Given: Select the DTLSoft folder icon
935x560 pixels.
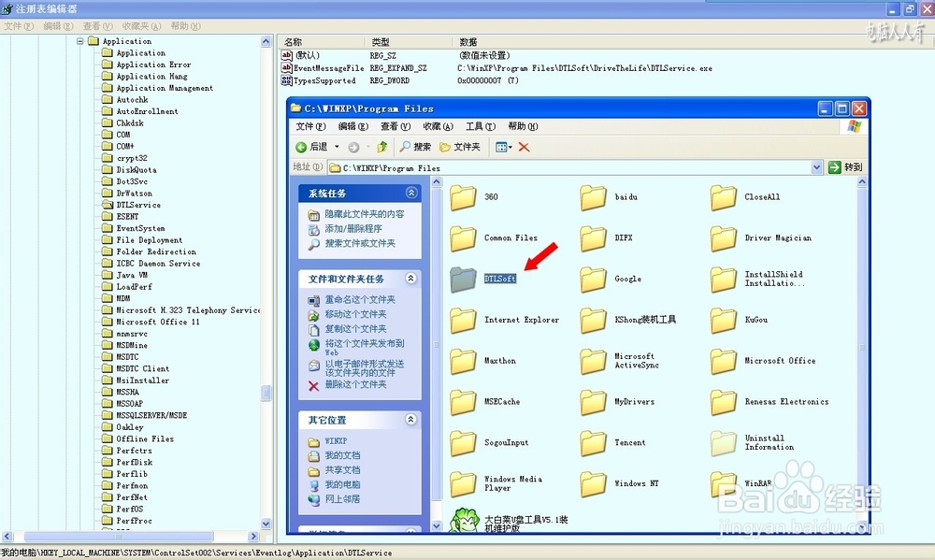Looking at the screenshot, I should 463,280.
